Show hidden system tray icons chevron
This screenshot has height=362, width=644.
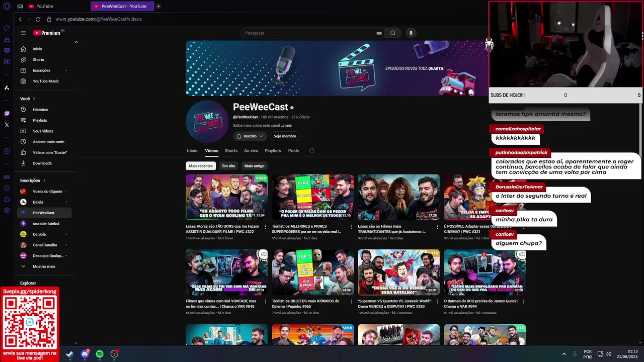pos(564,354)
